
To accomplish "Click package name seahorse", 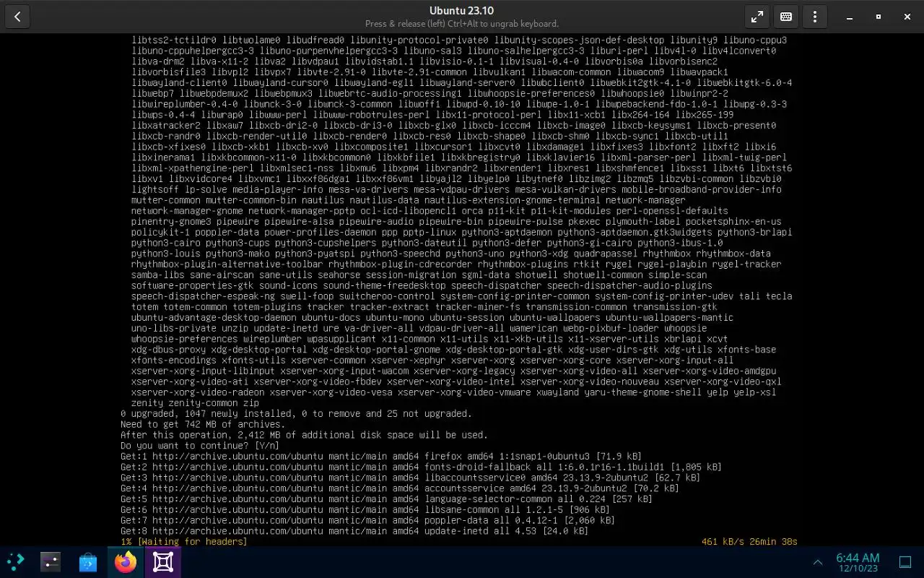I will (339, 275).
